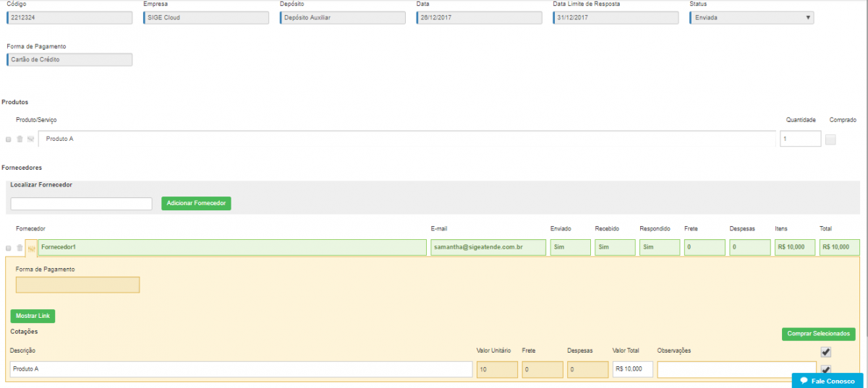Click top Forma de Pagamento field Cartão de Crédito
The image size is (868, 388).
(69, 60)
